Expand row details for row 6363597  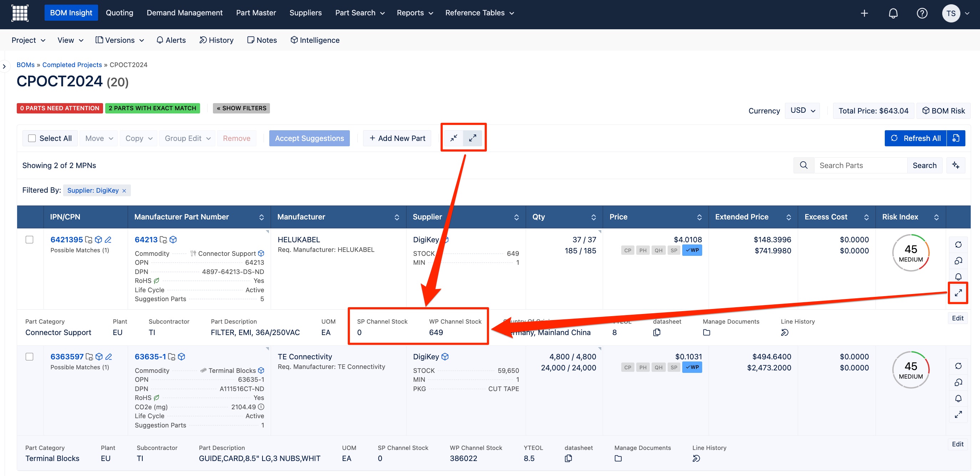(958, 414)
